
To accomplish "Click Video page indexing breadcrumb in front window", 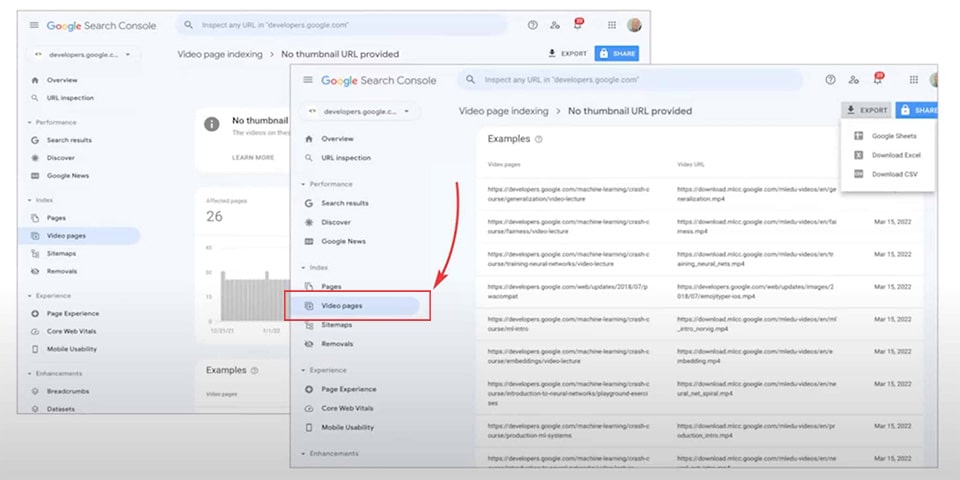I will click(x=503, y=111).
